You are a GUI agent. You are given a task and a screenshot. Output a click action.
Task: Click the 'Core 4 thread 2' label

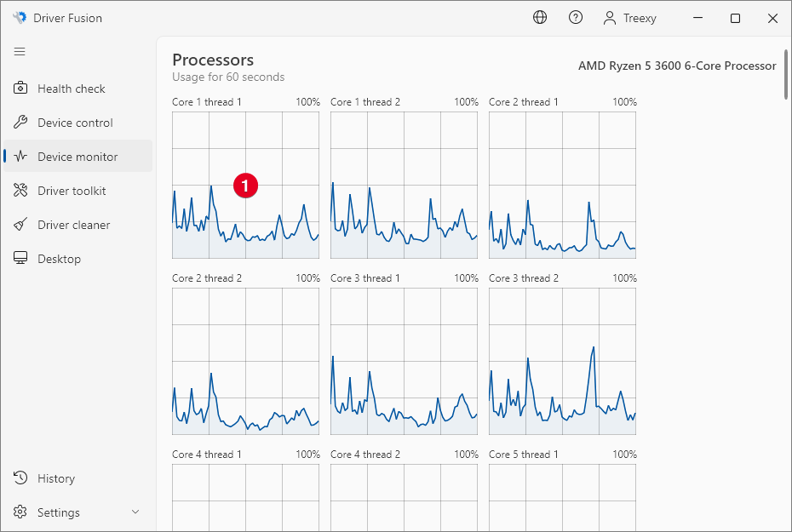(x=365, y=455)
